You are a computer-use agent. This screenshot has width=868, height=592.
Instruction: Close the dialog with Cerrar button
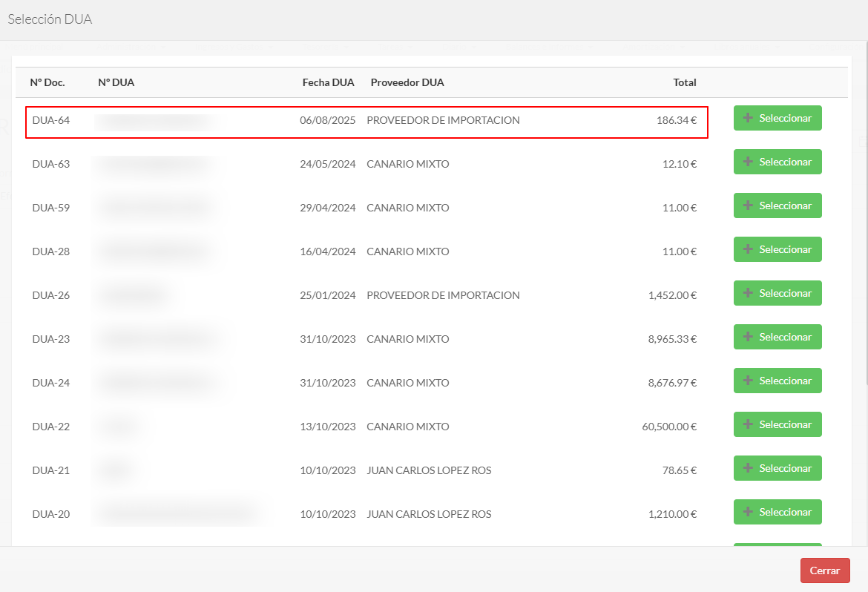pyautogui.click(x=824, y=570)
